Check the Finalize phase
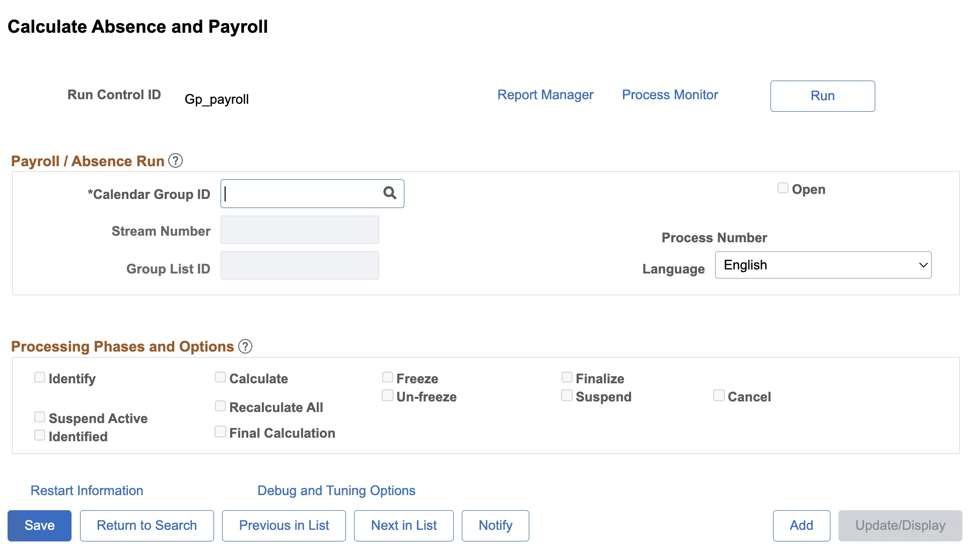Image resolution: width=980 pixels, height=550 pixels. tap(567, 377)
